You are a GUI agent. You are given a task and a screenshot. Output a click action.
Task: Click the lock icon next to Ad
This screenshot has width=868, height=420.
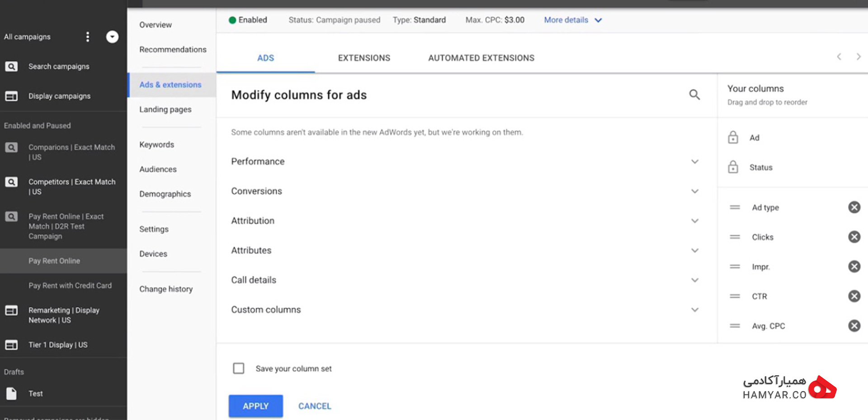click(733, 137)
